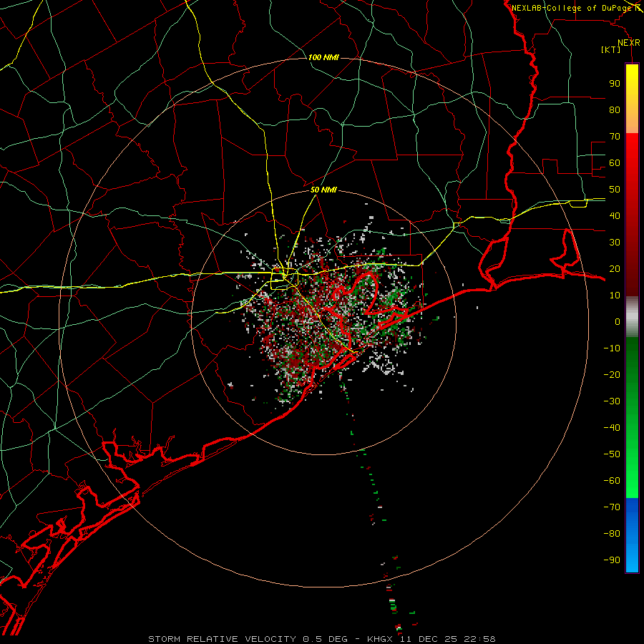Click the "-80" color scale value

coord(612,534)
